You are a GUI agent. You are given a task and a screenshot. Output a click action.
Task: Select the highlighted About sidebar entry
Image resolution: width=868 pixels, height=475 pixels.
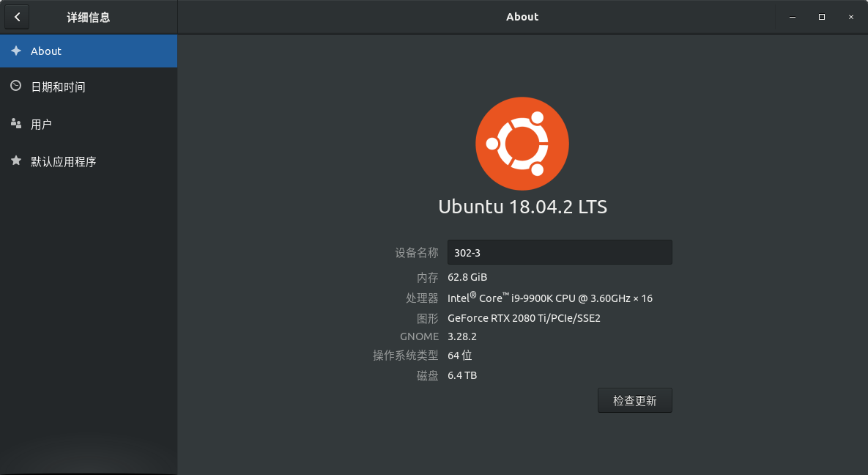[x=44, y=51]
